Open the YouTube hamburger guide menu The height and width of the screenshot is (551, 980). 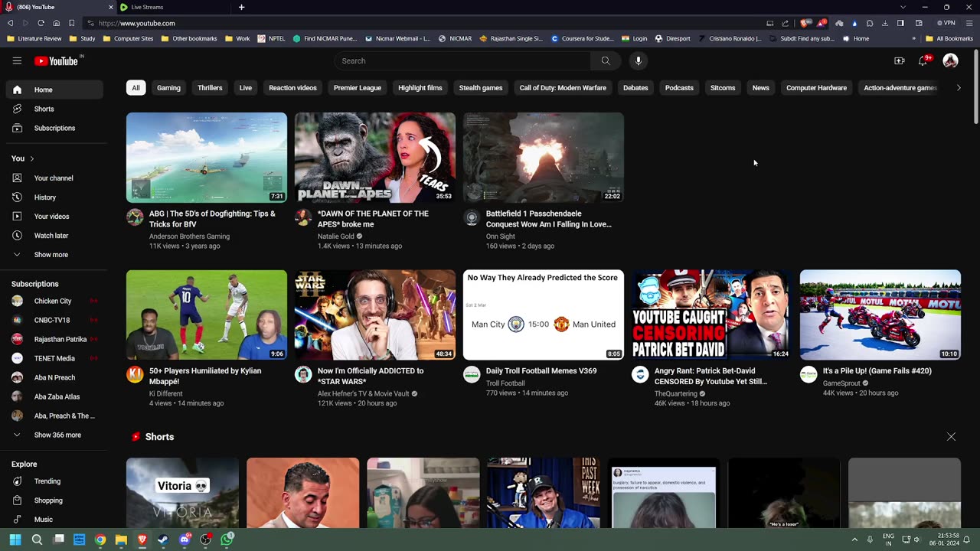click(17, 60)
